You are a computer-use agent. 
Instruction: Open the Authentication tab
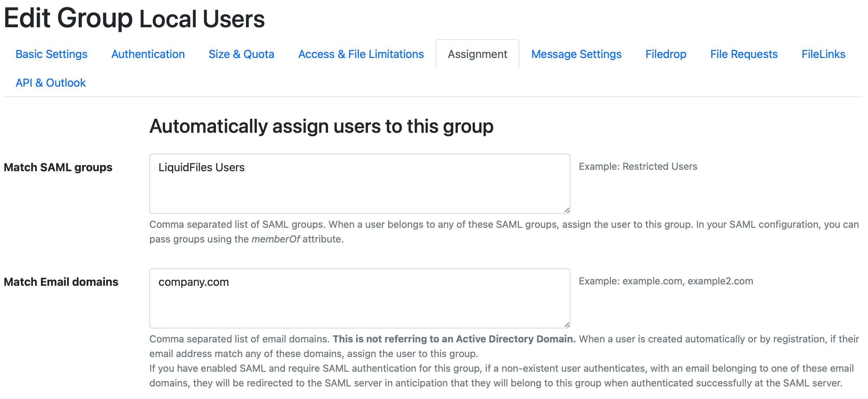tap(148, 54)
